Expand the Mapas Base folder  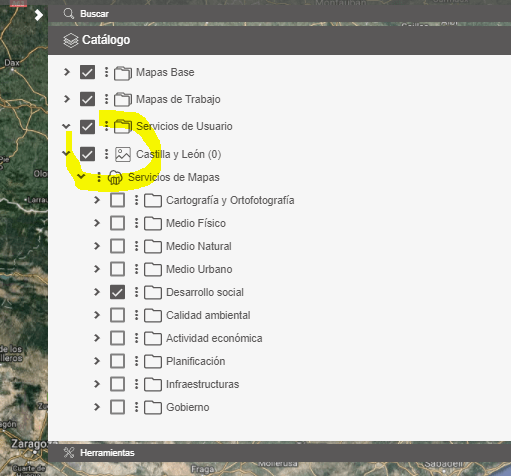coord(67,72)
